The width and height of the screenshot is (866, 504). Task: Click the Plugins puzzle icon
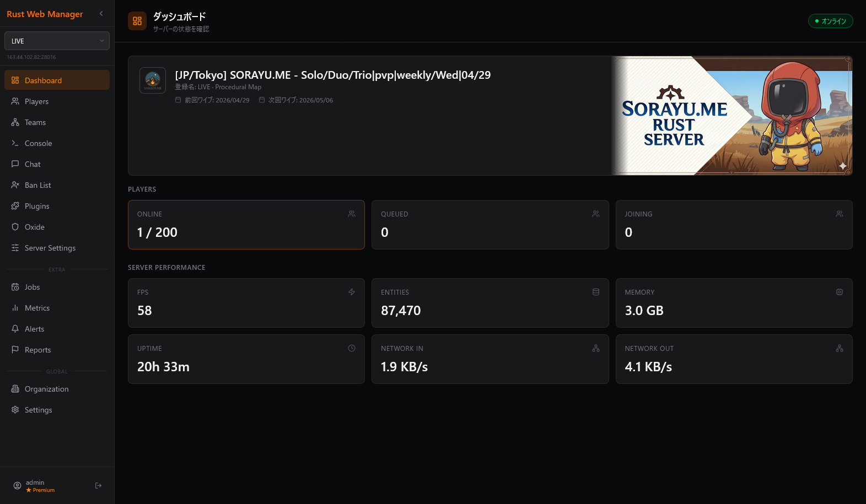15,206
